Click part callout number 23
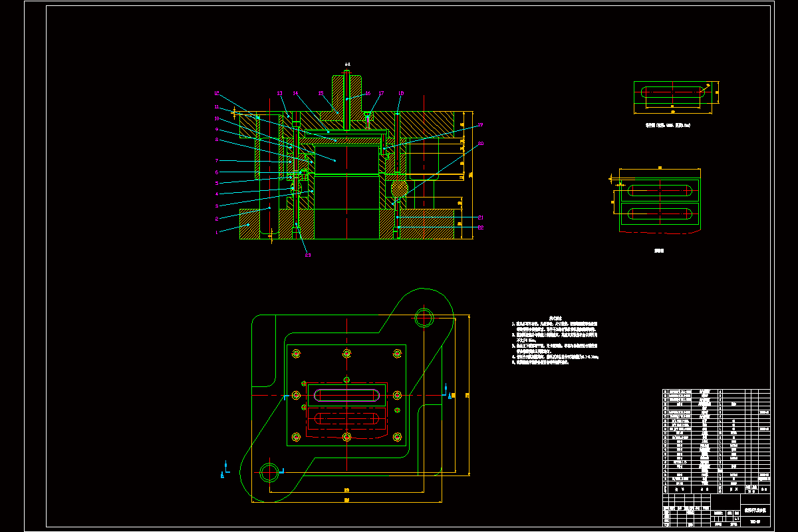The width and height of the screenshot is (798, 532). click(x=308, y=255)
